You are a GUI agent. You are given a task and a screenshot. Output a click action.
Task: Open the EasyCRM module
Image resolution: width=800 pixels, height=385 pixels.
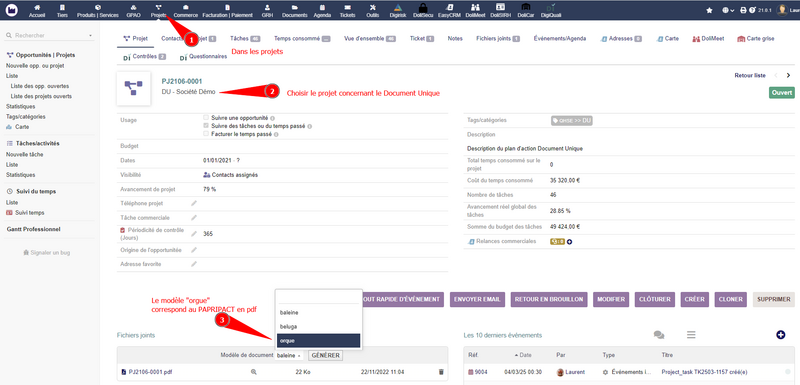(x=449, y=11)
